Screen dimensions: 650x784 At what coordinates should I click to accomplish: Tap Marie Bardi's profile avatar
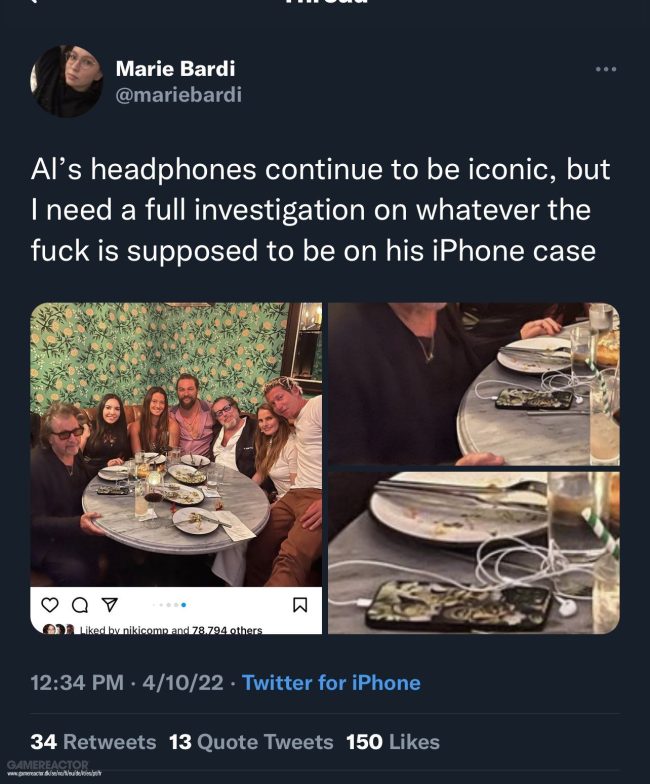tap(66, 81)
